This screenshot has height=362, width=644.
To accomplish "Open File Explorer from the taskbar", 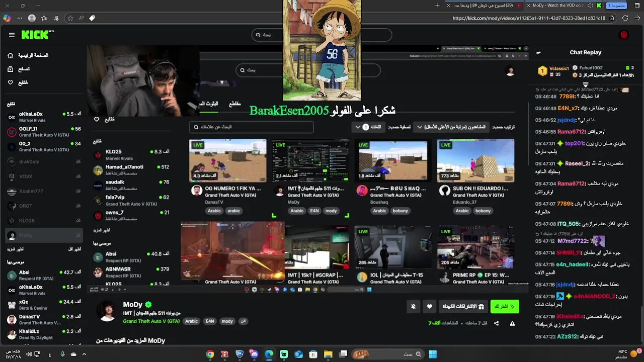I will 328,354.
